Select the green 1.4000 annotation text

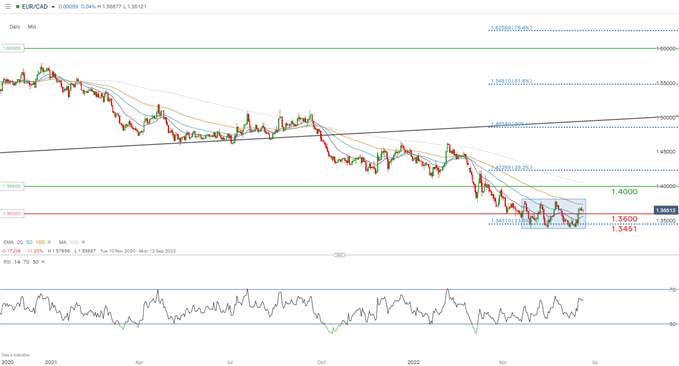pos(624,191)
